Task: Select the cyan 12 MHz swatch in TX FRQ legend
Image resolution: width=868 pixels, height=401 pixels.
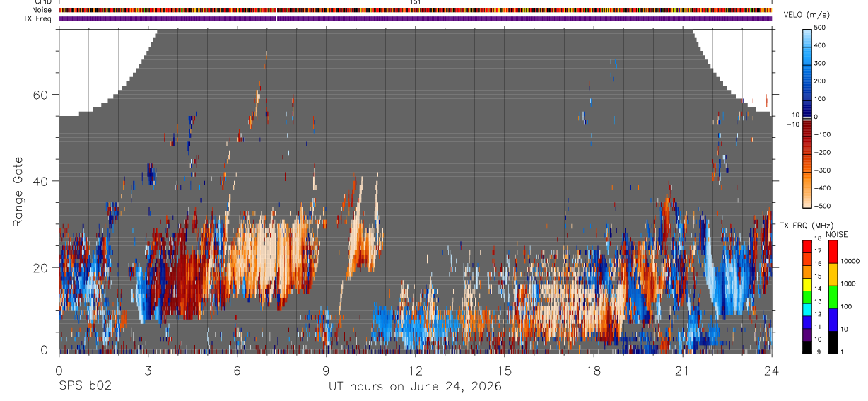Action: (807, 309)
